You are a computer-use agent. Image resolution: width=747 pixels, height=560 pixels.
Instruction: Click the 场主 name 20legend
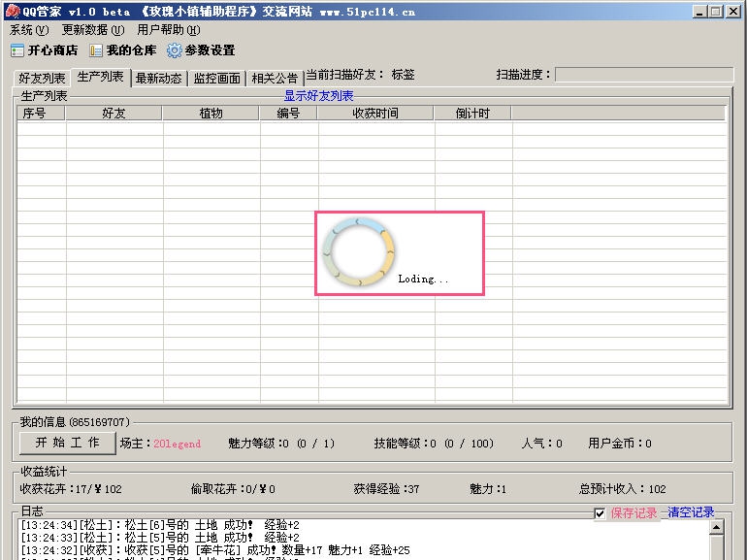178,444
